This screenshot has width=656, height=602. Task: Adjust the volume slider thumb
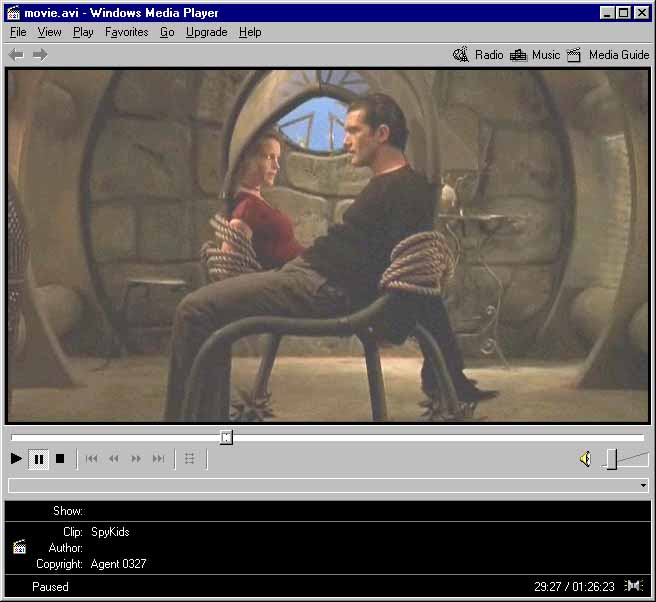click(x=612, y=459)
